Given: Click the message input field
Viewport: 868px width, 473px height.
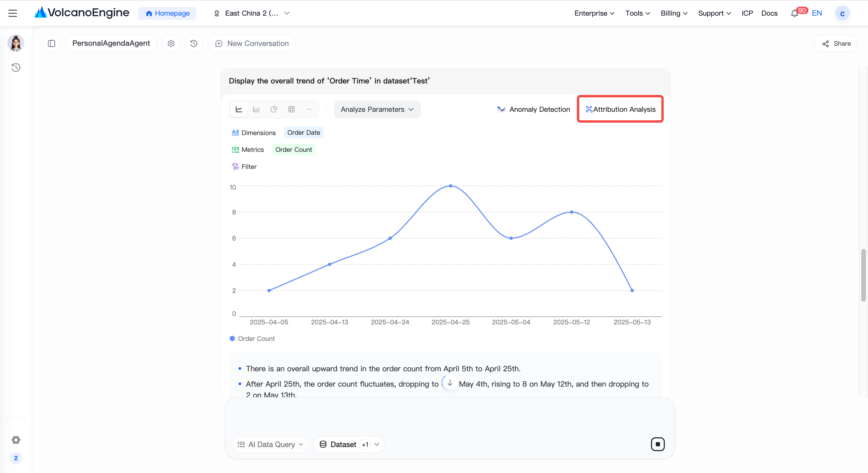Looking at the screenshot, I should click(449, 417).
